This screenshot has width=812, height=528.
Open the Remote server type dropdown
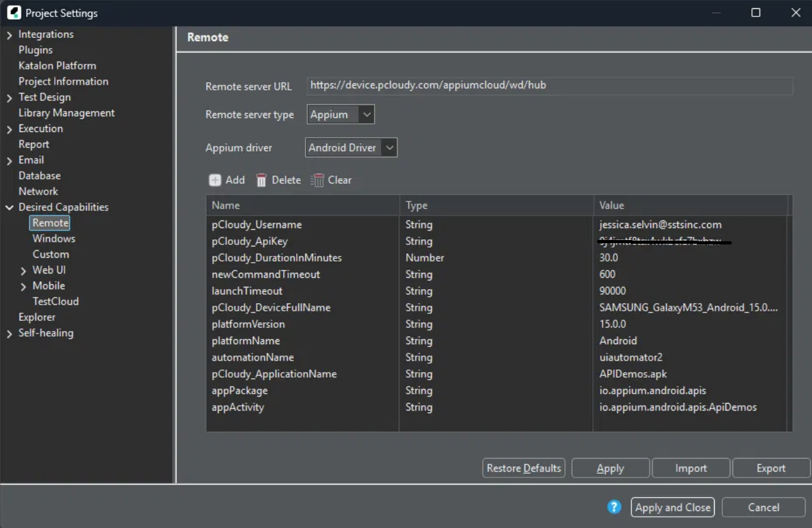click(341, 114)
